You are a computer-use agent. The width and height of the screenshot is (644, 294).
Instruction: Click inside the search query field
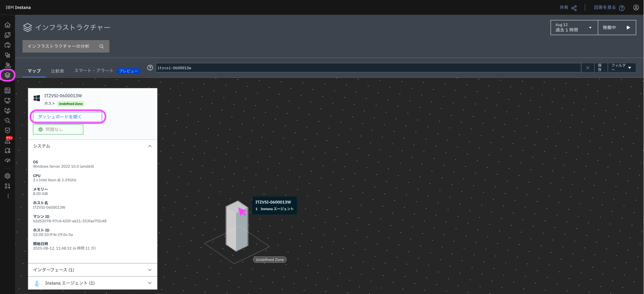(368, 68)
